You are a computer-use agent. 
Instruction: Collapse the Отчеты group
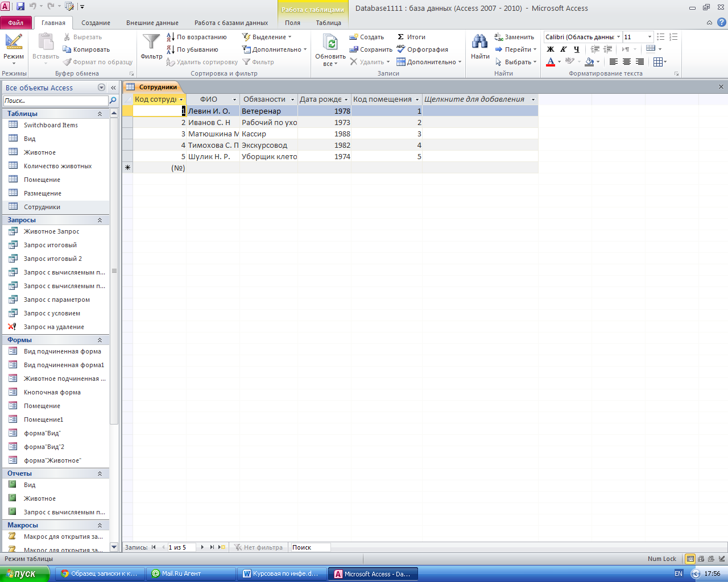[100, 473]
